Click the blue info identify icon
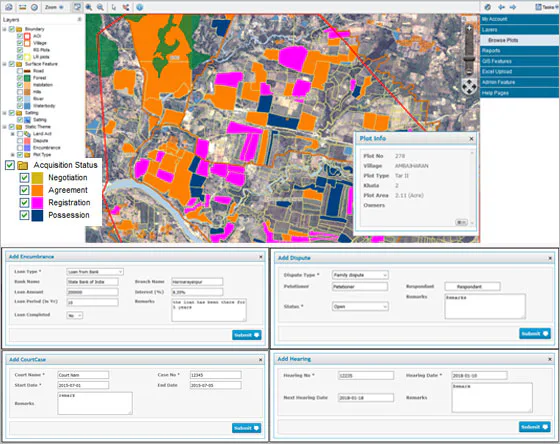 140,7
